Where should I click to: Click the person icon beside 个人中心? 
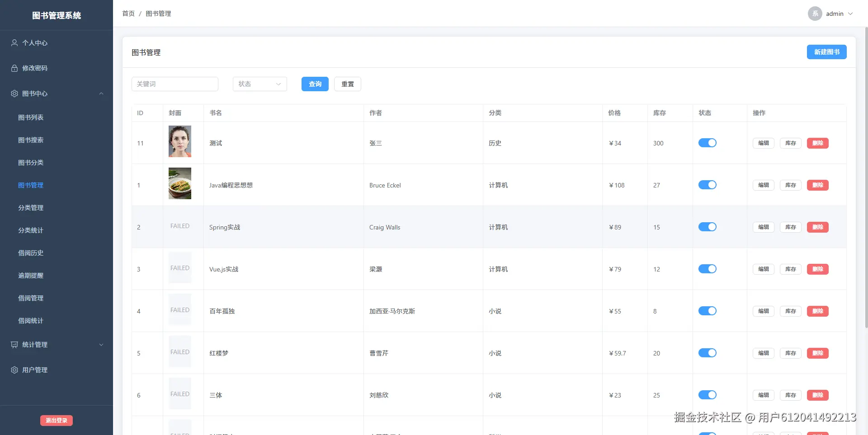[14, 43]
